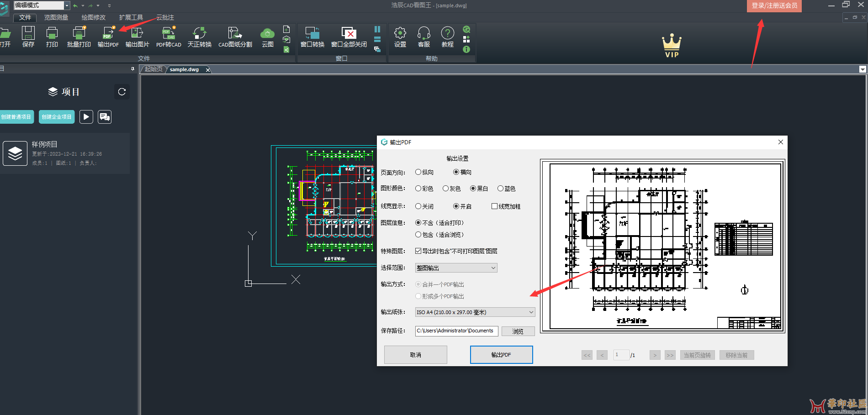
Task: Switch to the 扩展工具 ribbon tab
Action: 131,17
